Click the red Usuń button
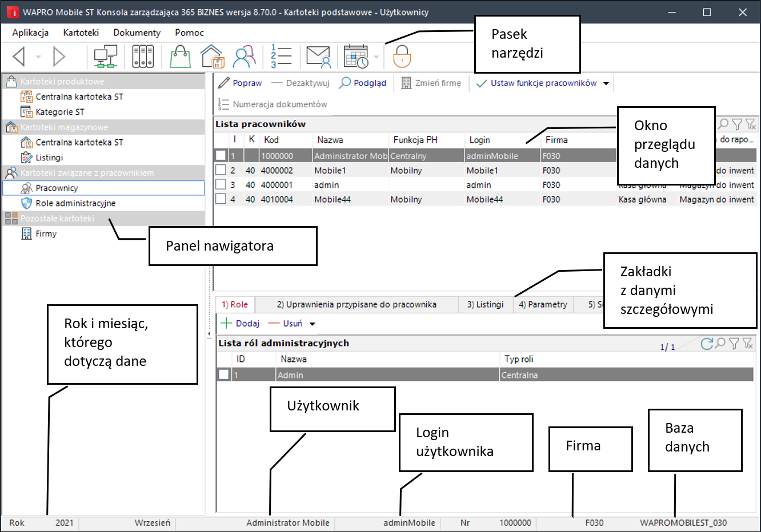The image size is (761, 532). click(x=286, y=324)
